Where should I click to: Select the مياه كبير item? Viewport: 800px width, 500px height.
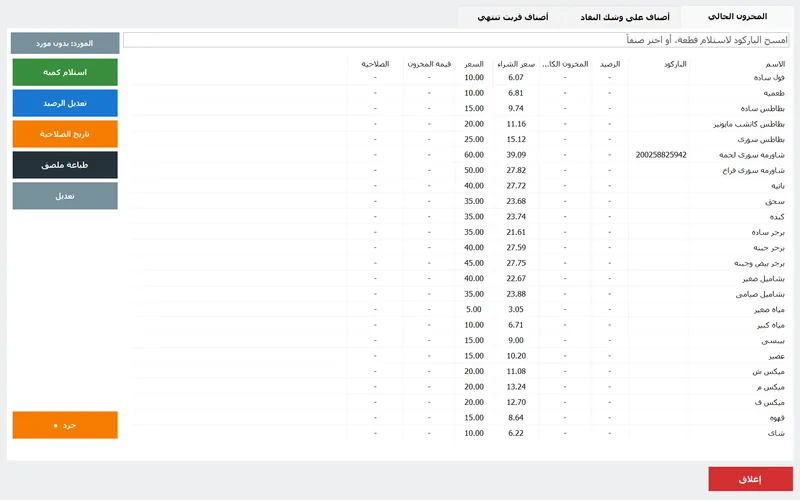tap(771, 325)
